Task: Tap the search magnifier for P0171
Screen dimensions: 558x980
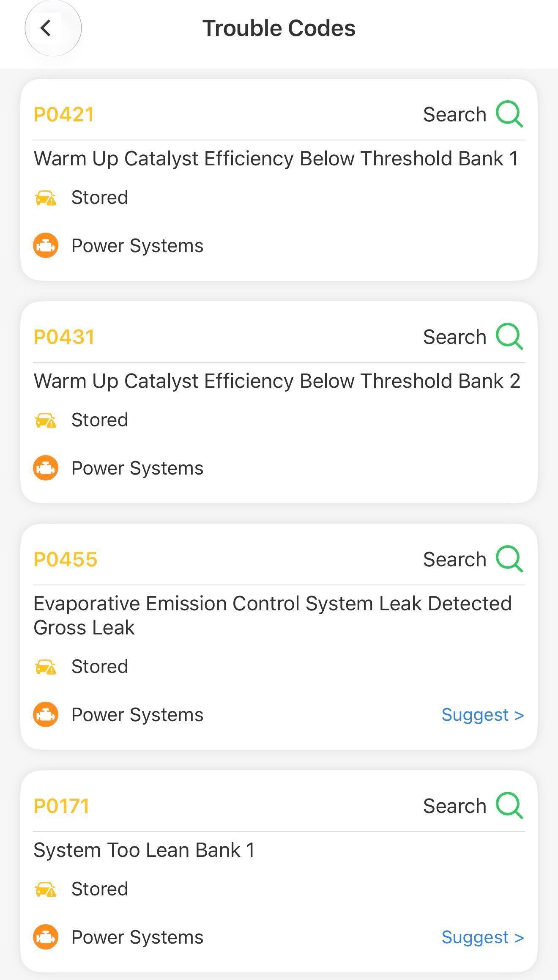Action: (x=509, y=806)
